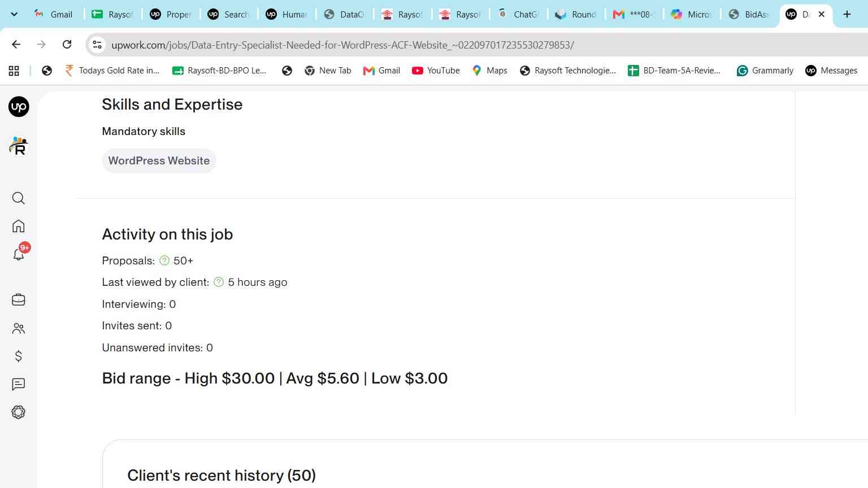Open the notifications bell icon

pyautogui.click(x=19, y=254)
